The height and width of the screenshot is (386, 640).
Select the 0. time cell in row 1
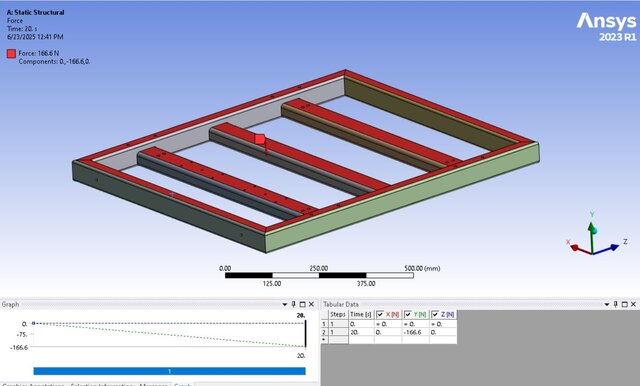(x=361, y=324)
